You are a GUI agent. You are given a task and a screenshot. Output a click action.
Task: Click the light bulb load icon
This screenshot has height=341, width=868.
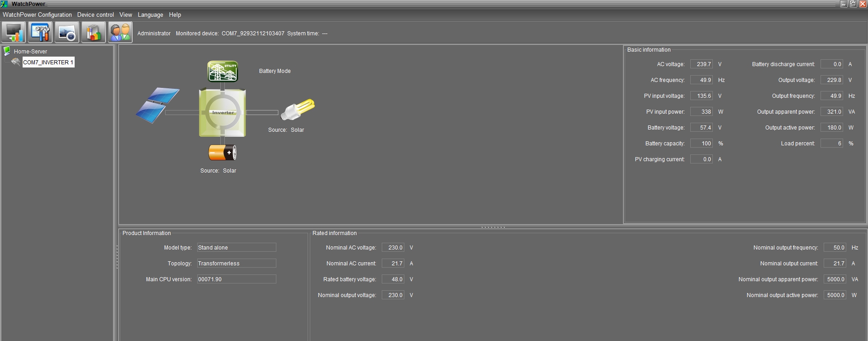click(298, 110)
